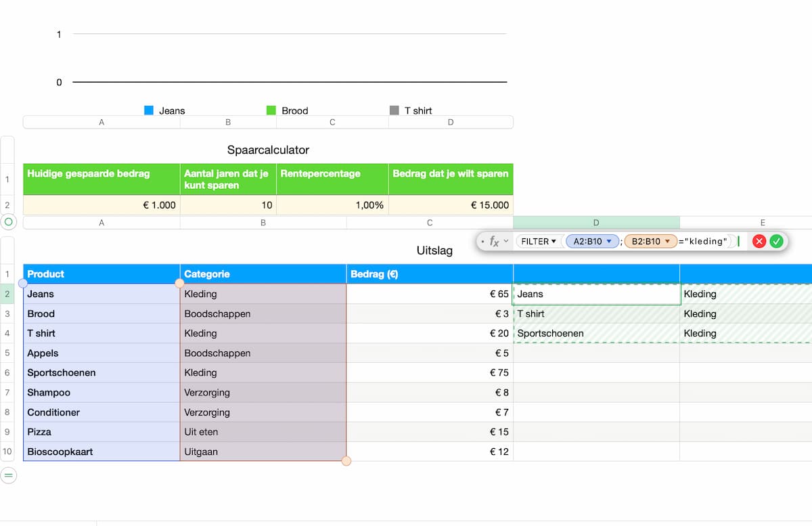Screen dimensions: 812x526
Task: Select the gray T shirt legend swatch
Action: click(x=394, y=110)
